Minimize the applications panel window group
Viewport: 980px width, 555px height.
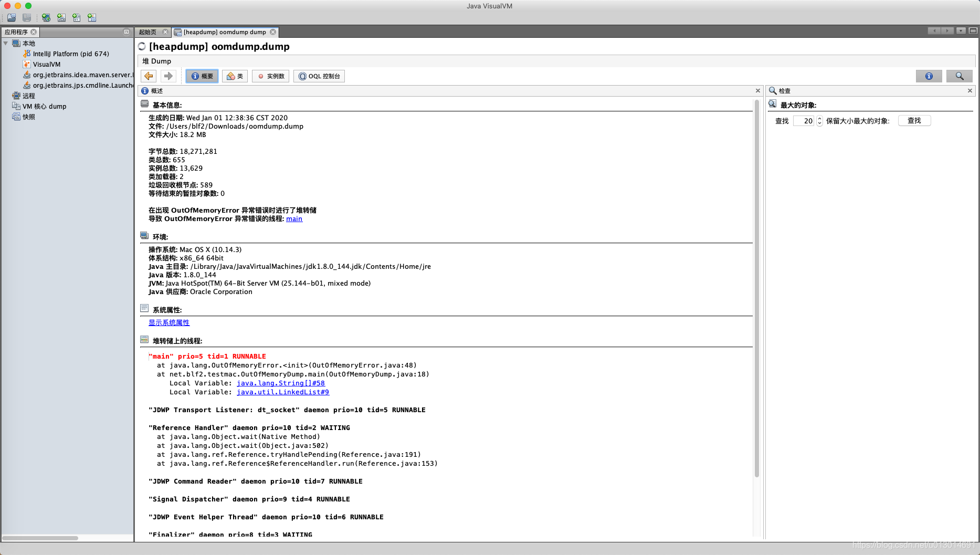point(127,32)
